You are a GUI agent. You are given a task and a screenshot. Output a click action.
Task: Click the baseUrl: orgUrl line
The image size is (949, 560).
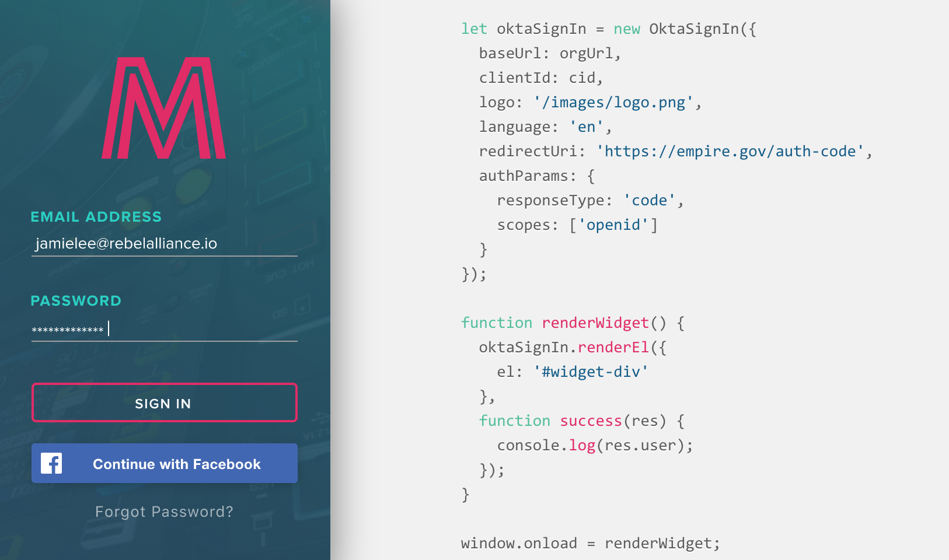coord(549,54)
